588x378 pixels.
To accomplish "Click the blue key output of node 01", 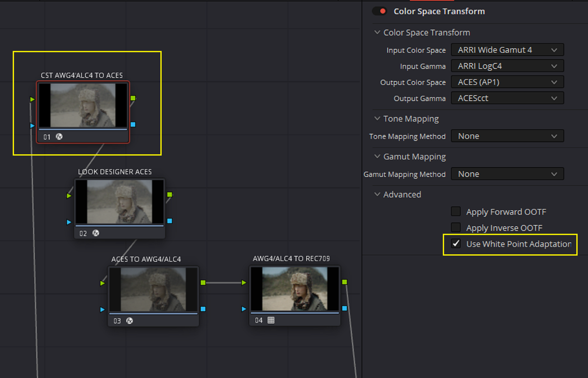I will pyautogui.click(x=133, y=124).
